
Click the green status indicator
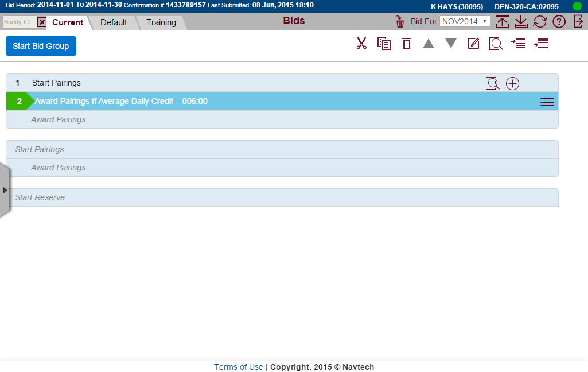pos(577,6)
